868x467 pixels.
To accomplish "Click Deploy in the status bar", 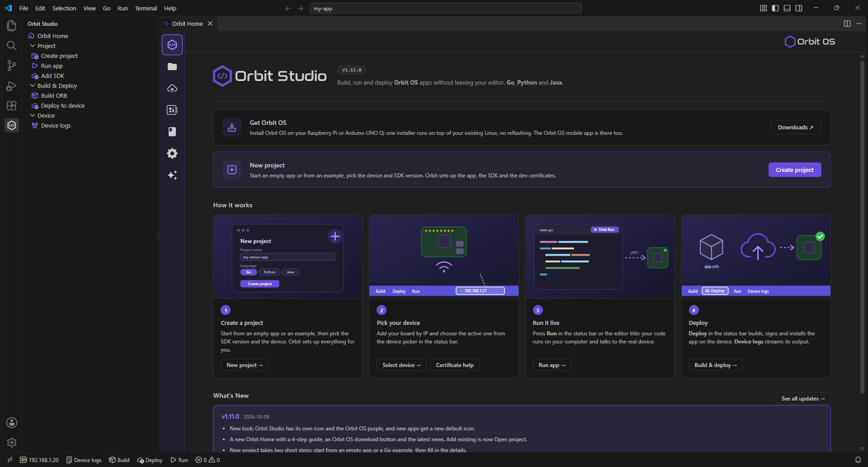I will tap(150, 460).
